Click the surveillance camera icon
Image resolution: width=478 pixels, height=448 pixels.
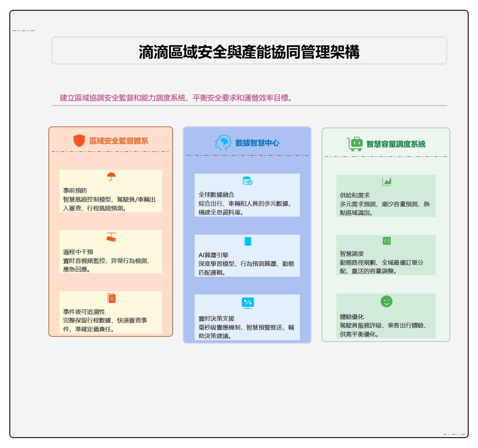click(x=111, y=237)
